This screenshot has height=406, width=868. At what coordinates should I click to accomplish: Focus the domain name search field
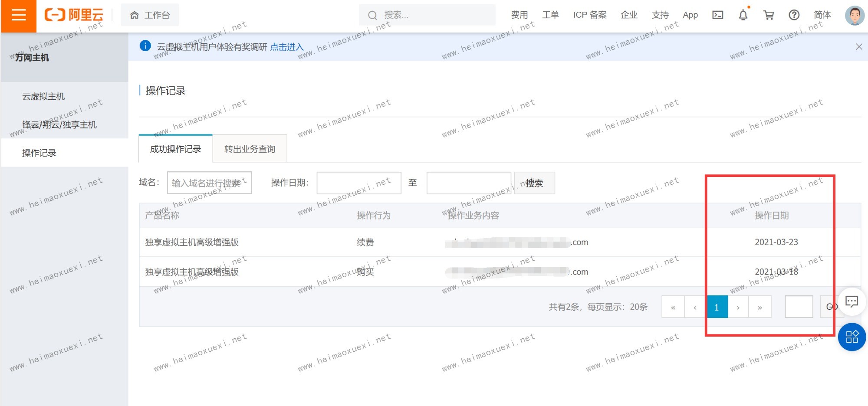point(209,183)
